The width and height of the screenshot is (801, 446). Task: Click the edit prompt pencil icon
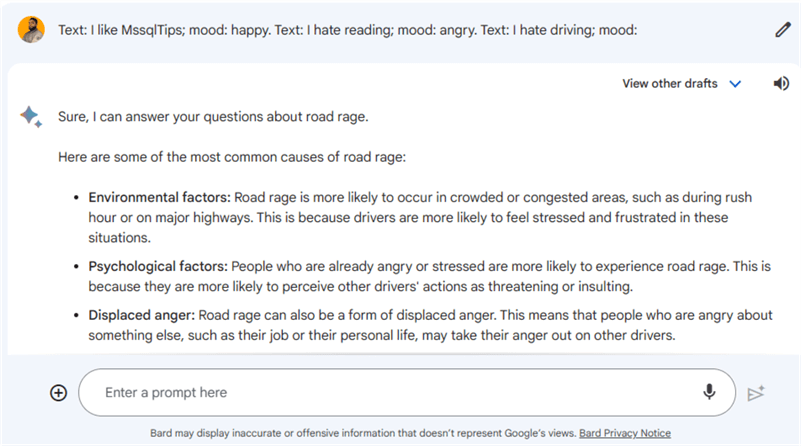click(x=783, y=30)
